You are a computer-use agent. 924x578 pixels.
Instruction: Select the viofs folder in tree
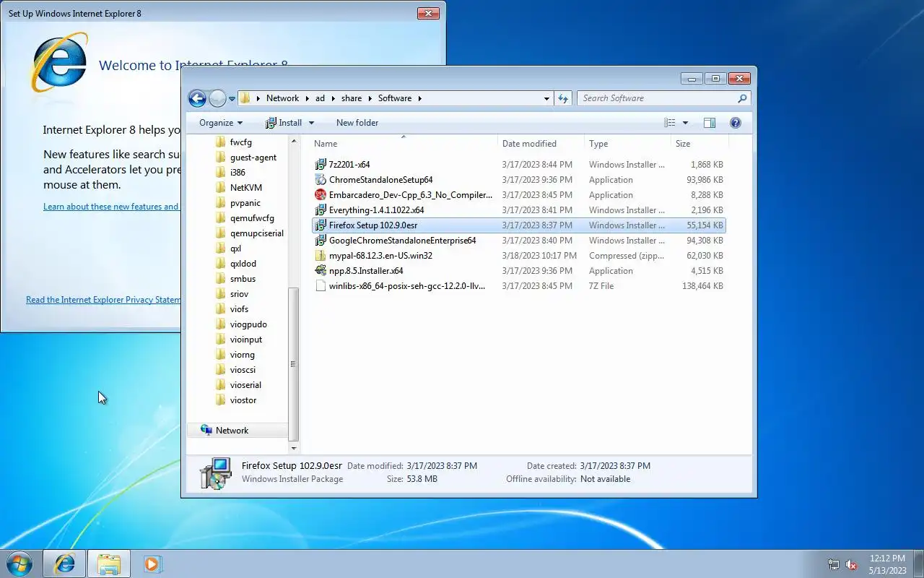[232, 309]
